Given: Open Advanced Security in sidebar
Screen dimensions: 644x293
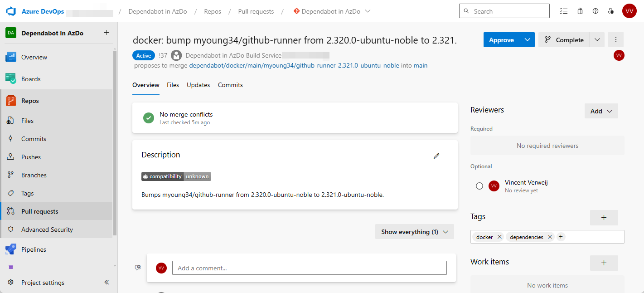Looking at the screenshot, I should point(57,230).
